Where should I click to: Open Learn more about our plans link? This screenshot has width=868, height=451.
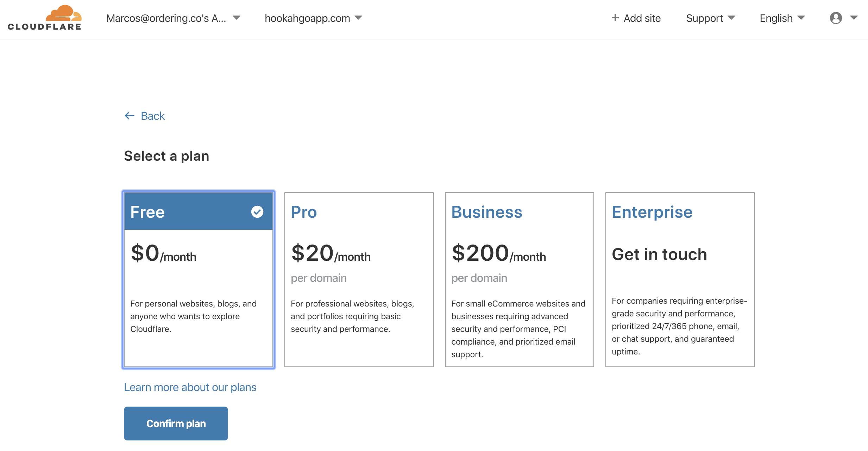(x=190, y=387)
